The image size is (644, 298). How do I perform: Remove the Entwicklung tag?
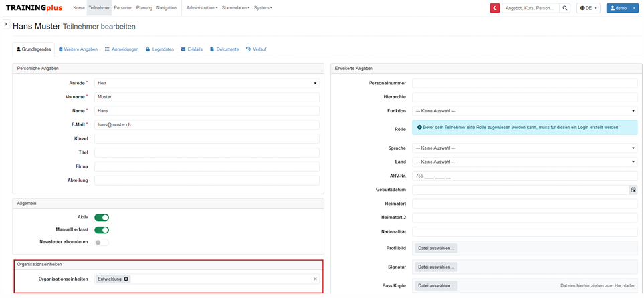tap(126, 279)
